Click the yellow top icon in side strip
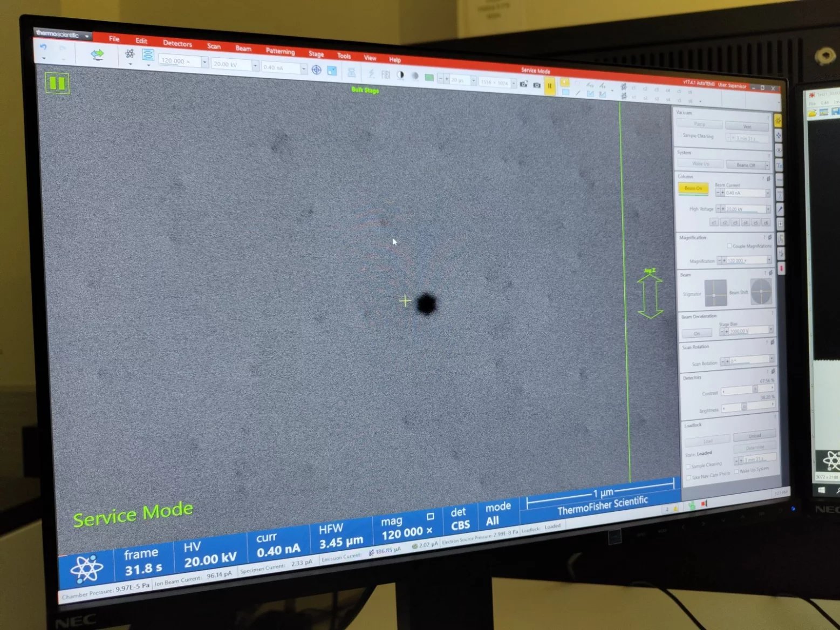The width and height of the screenshot is (840, 630). 777,120
